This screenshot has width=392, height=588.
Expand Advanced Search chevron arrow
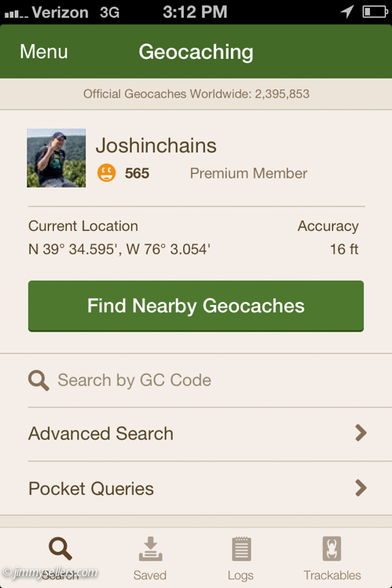point(360,433)
